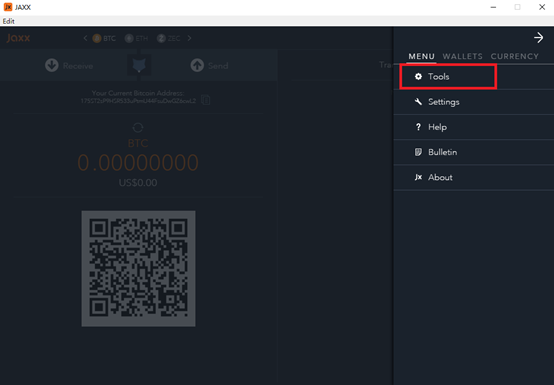The width and height of the screenshot is (554, 385).
Task: Go to the next coin with the right chevron
Action: pos(189,38)
